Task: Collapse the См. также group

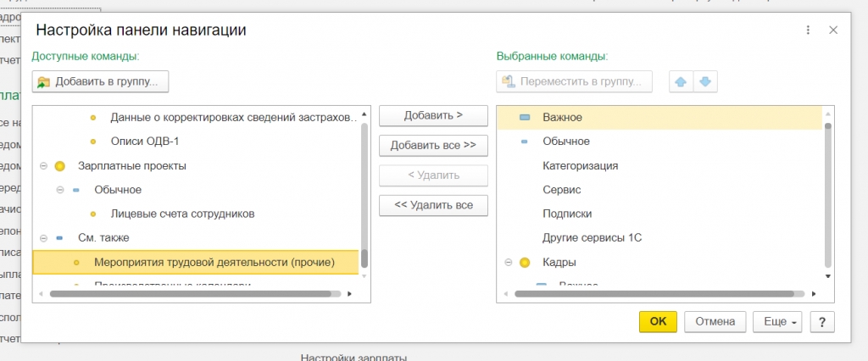Action: click(42, 238)
